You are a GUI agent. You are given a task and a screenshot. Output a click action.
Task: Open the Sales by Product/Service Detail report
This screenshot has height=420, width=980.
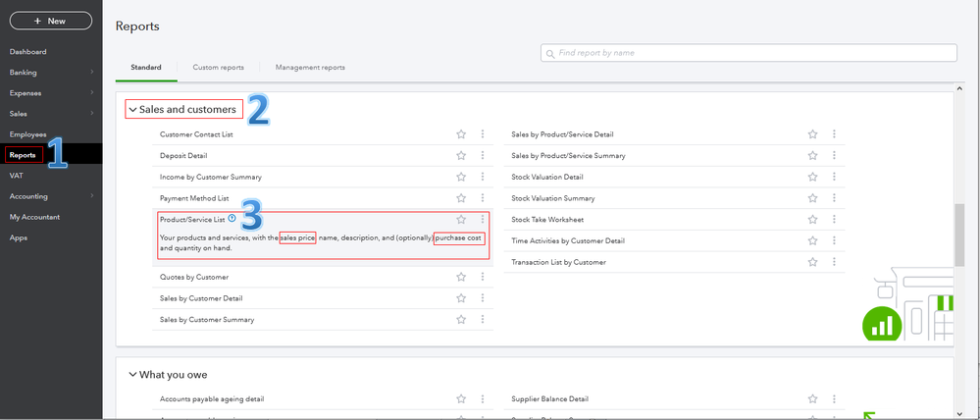click(x=562, y=134)
